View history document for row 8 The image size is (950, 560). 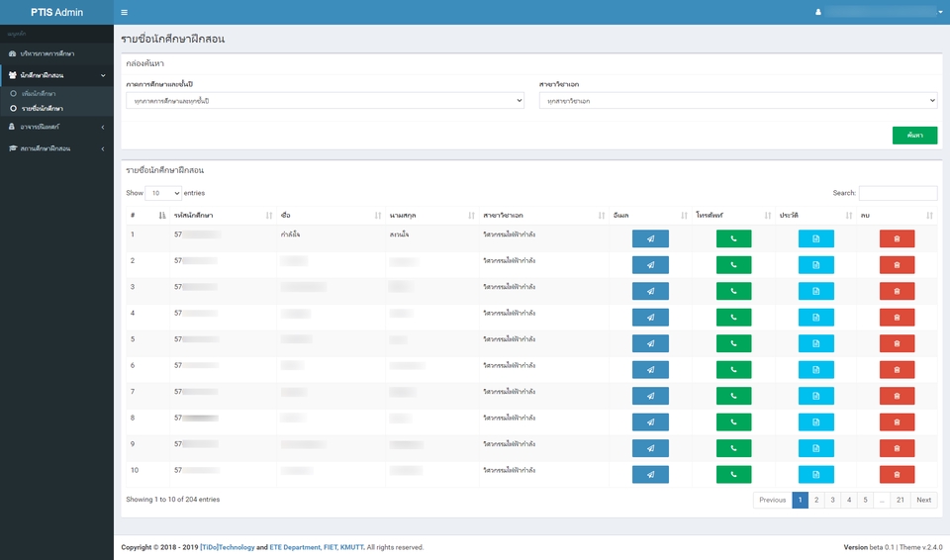coord(816,422)
